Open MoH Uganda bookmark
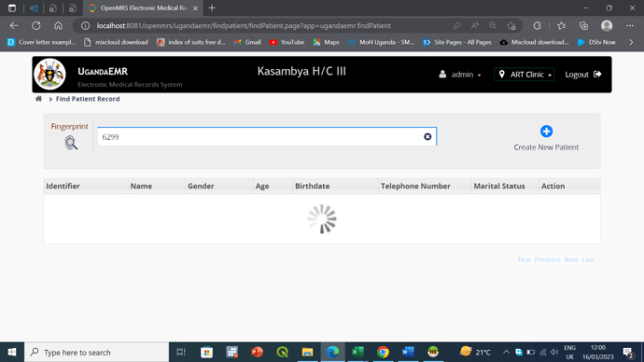644x362 pixels. coord(381,42)
